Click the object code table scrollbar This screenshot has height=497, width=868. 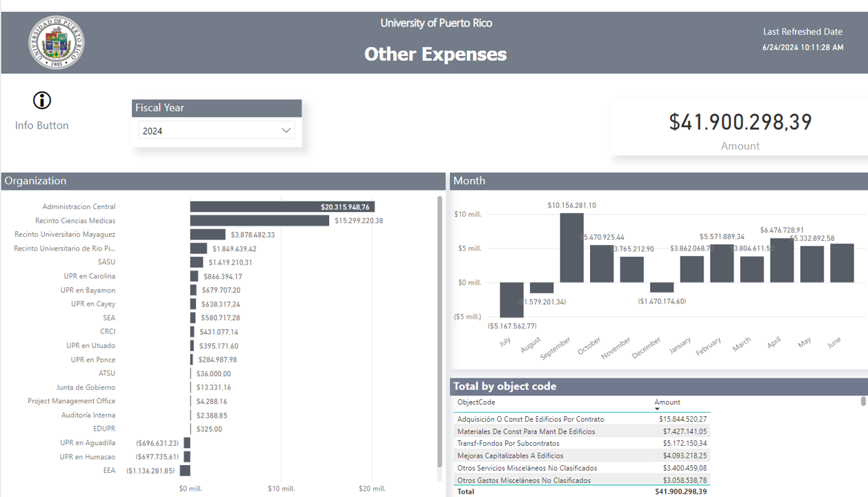pyautogui.click(x=863, y=401)
